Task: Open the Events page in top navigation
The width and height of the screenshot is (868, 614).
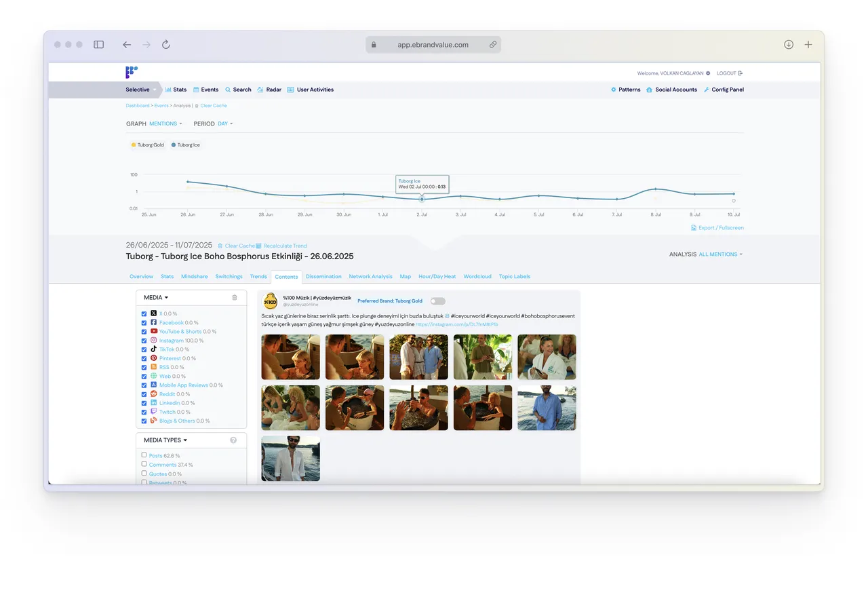Action: point(205,90)
